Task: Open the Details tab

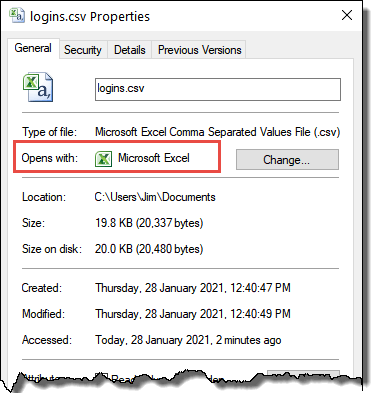Action: coord(130,50)
